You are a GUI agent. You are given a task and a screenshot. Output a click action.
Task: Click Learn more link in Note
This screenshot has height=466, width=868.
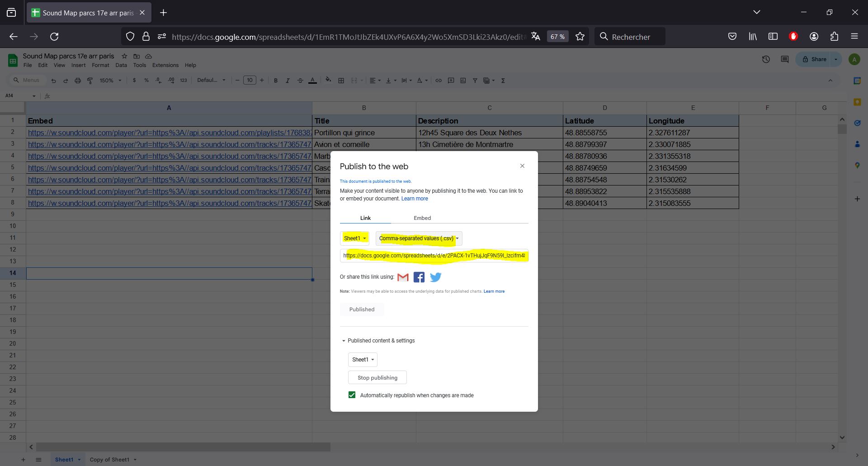pyautogui.click(x=494, y=291)
